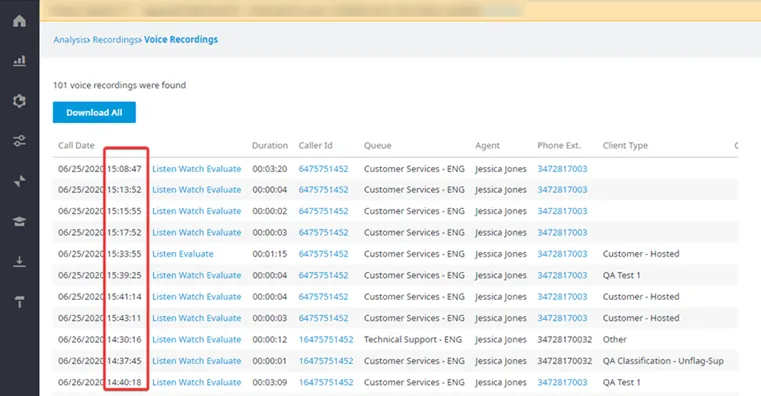This screenshot has height=396, width=761.
Task: Click the paint roller sidebar icon
Action: (x=19, y=302)
